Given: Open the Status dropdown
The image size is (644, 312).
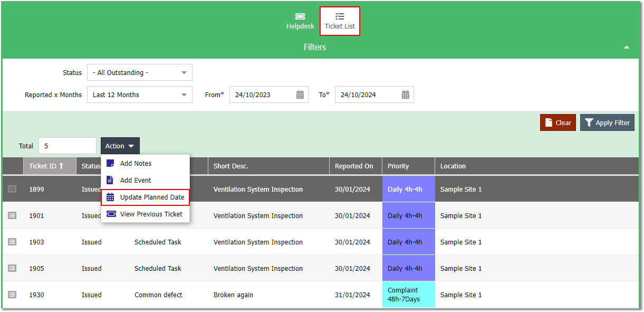Looking at the screenshot, I should click(140, 72).
